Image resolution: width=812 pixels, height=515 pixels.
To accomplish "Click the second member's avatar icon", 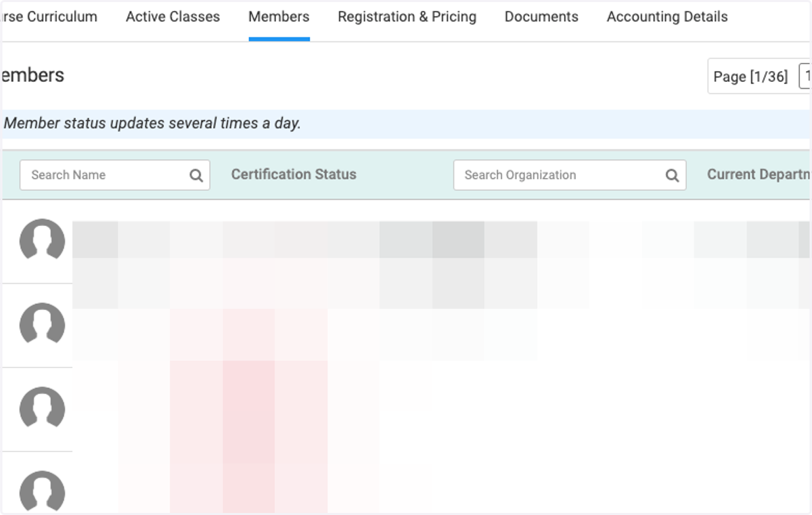I will [x=42, y=325].
